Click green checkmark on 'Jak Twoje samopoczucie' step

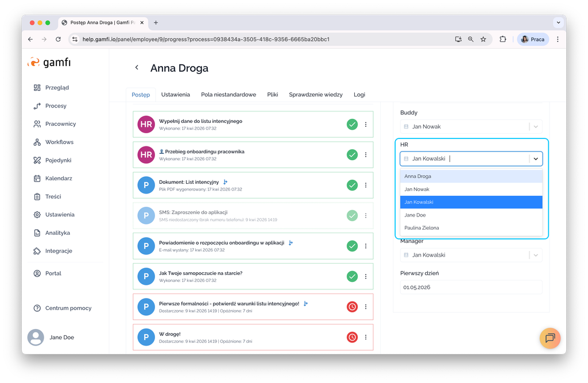coord(352,277)
